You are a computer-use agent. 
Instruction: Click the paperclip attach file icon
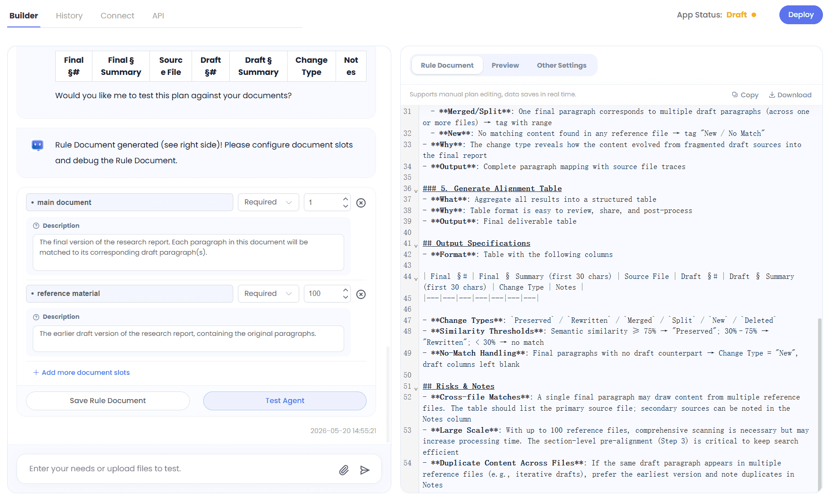point(344,470)
